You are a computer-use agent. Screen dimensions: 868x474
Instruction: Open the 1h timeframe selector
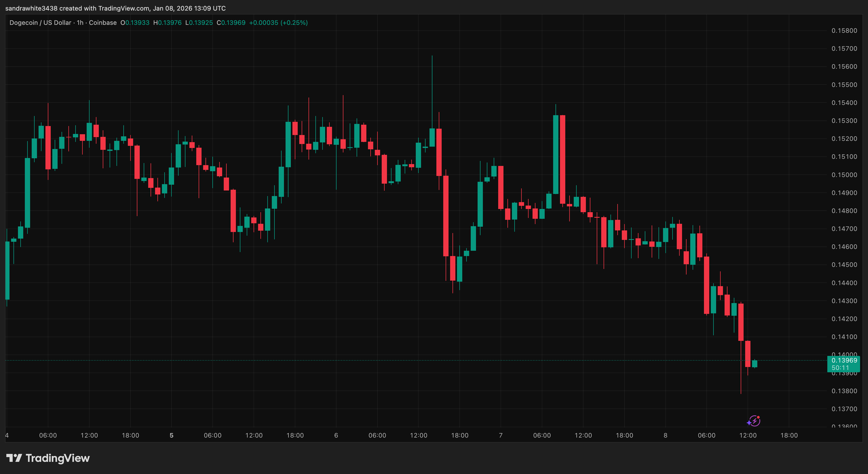pos(80,22)
